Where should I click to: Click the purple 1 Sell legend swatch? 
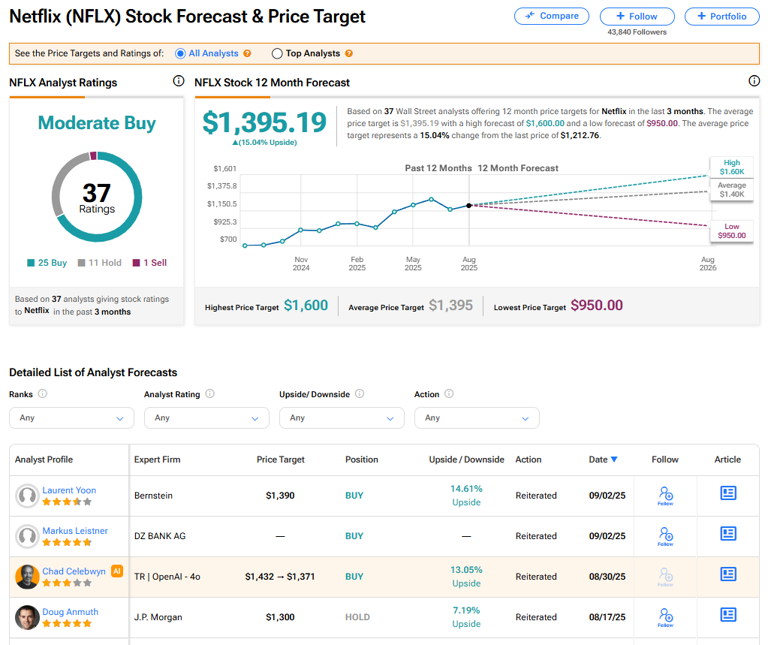[x=137, y=263]
